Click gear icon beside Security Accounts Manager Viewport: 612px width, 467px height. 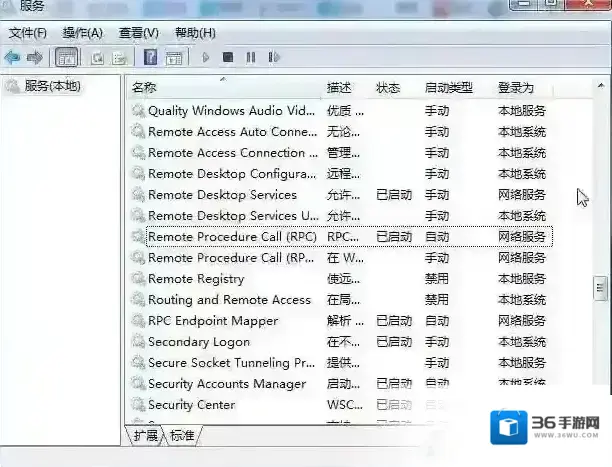point(138,384)
